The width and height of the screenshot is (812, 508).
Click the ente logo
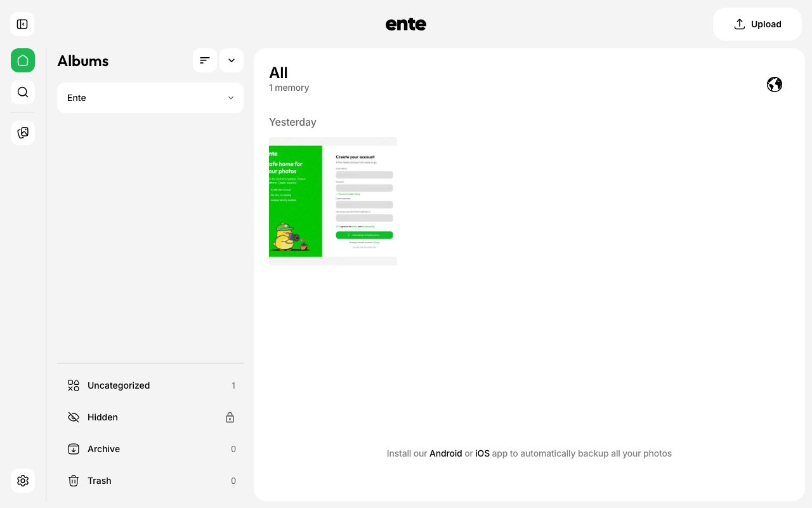tap(406, 24)
